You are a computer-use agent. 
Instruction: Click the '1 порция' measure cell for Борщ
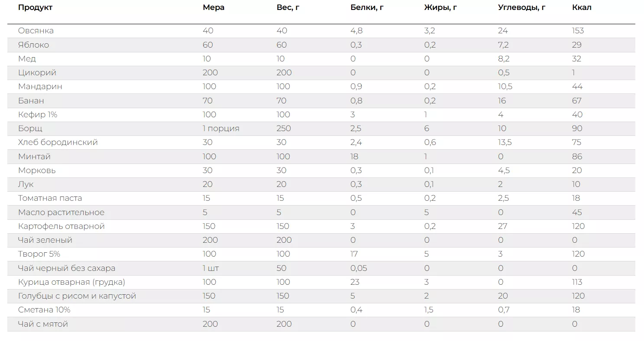[x=221, y=129]
